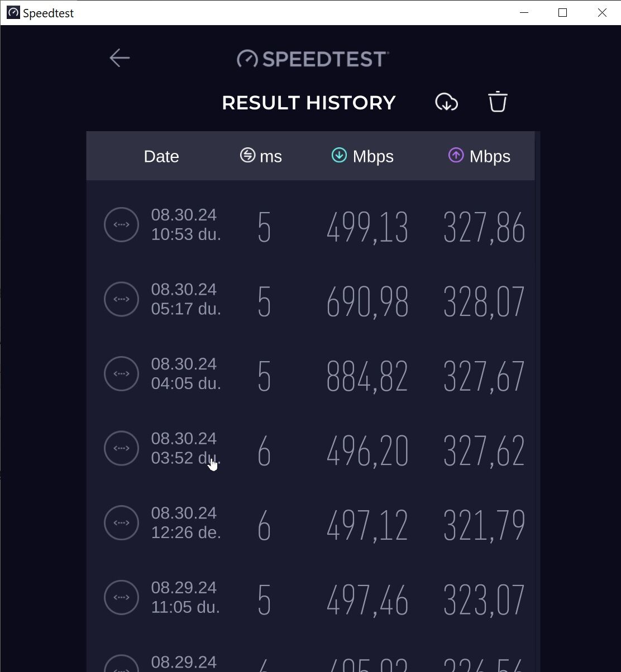The width and height of the screenshot is (621, 672).
Task: Click the history list vertical scrollbar
Action: 537,401
